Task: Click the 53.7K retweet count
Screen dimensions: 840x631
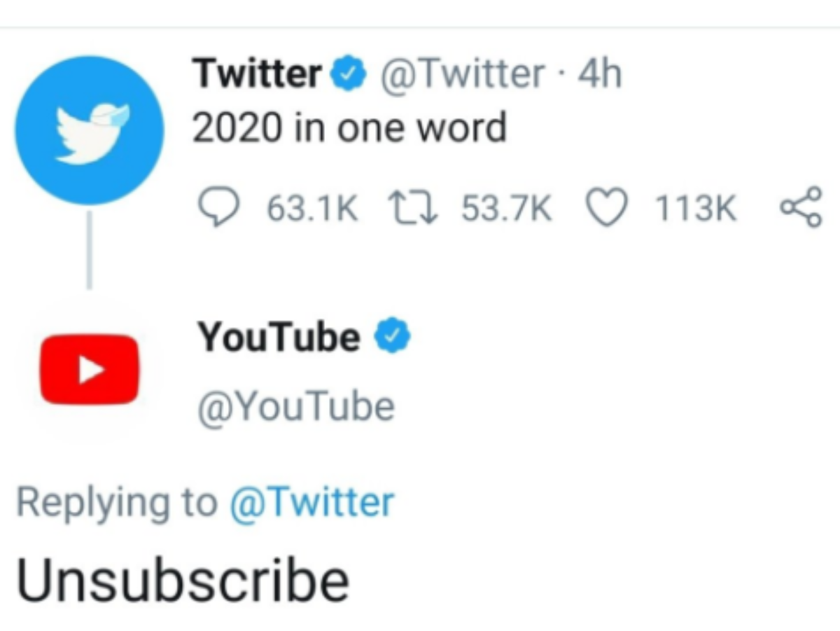Action: tap(506, 209)
